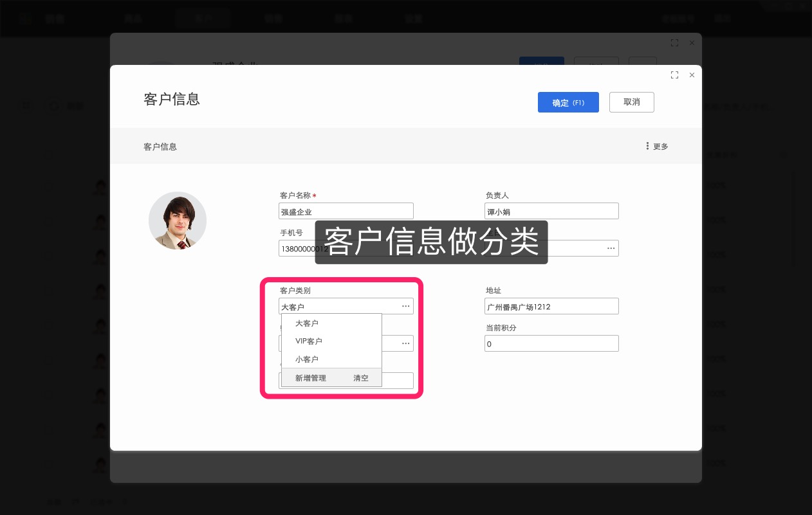This screenshot has height=515, width=812.
Task: Click the ellipsis icon next to the field under 手机号
Action: pyautogui.click(x=611, y=248)
